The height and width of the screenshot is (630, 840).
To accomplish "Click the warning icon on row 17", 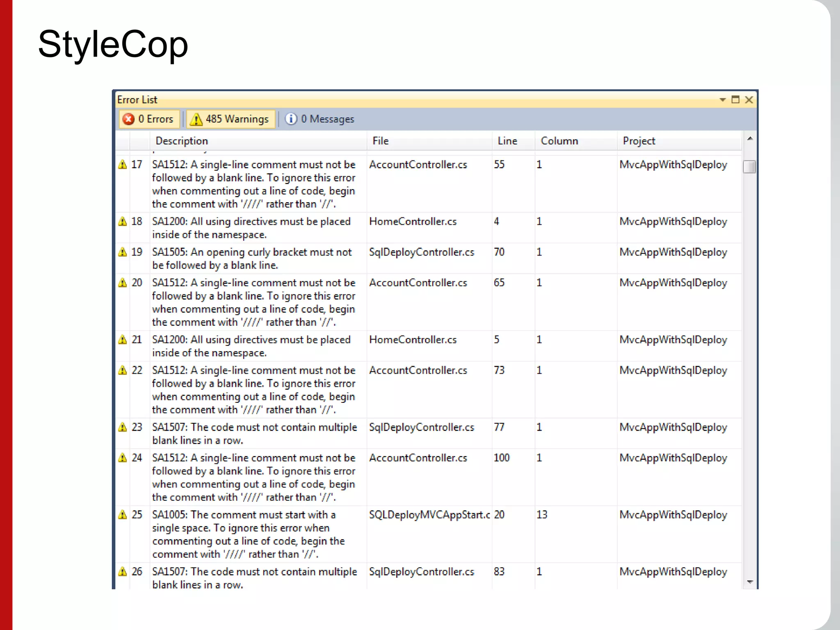I will (122, 164).
